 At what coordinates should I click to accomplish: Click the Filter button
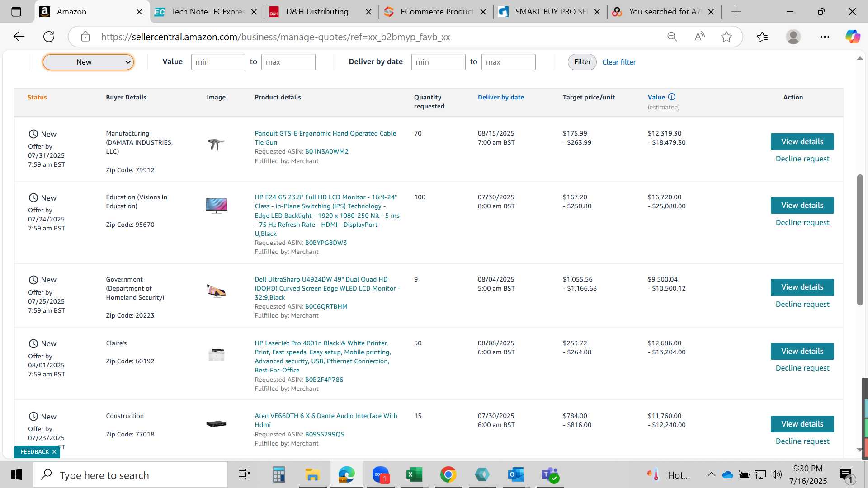pos(582,62)
